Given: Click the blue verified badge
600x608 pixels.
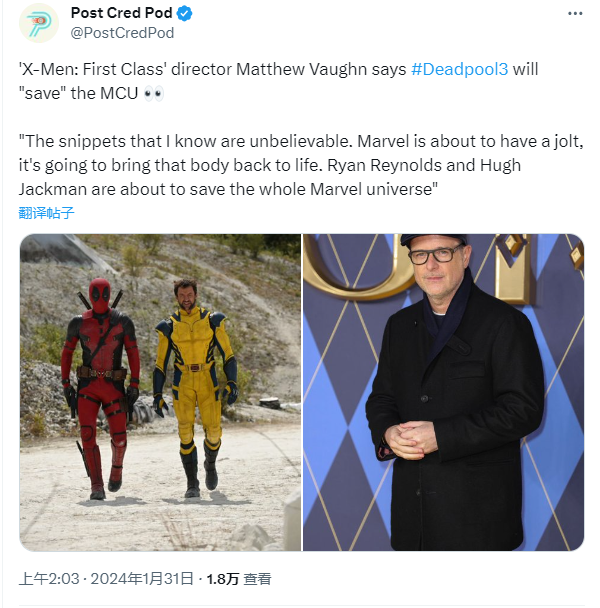Looking at the screenshot, I should point(185,14).
